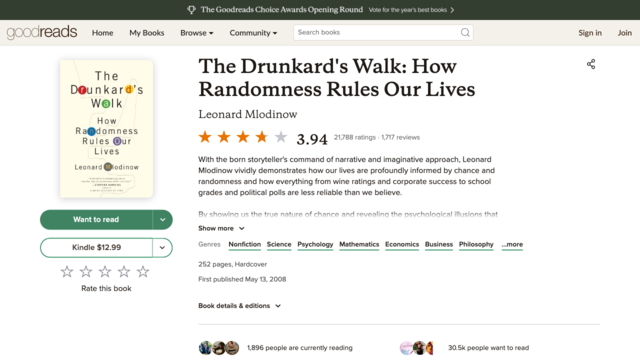Click the share icon beside the title
The height and width of the screenshot is (360, 640).
coord(591,64)
